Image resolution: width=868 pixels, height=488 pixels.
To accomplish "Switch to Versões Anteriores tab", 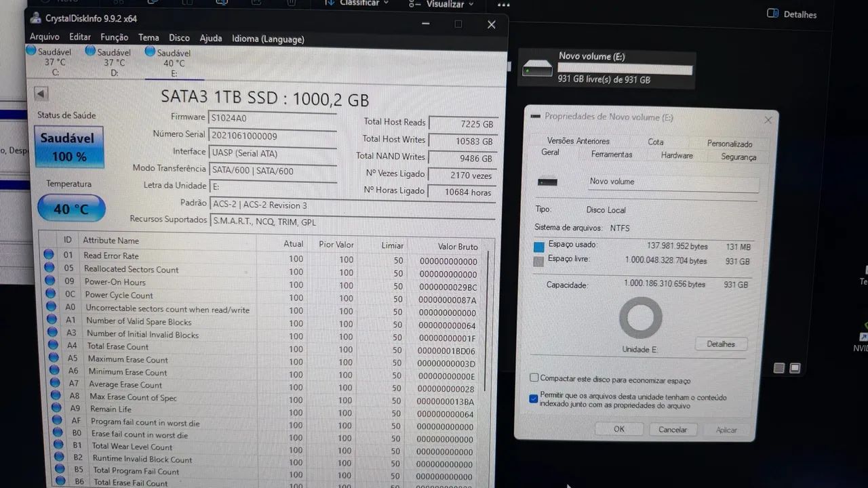I will coord(578,141).
